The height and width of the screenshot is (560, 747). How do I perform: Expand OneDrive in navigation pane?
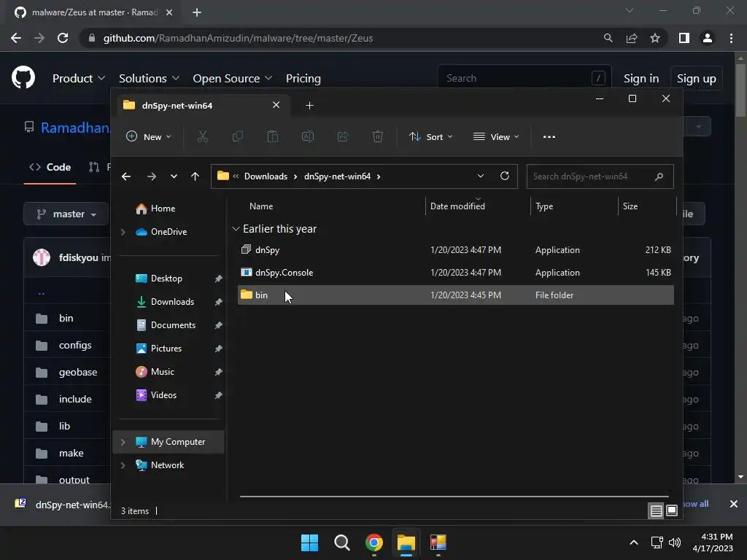pos(123,232)
